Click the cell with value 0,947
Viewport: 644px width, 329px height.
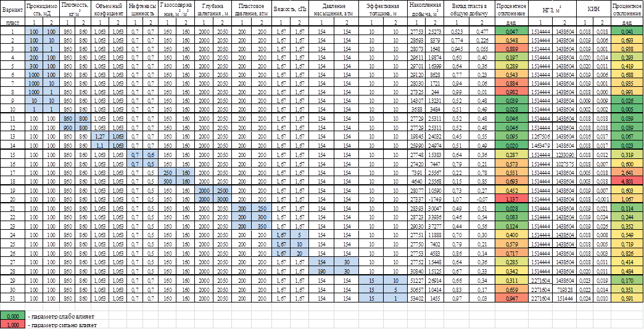pos(511,298)
